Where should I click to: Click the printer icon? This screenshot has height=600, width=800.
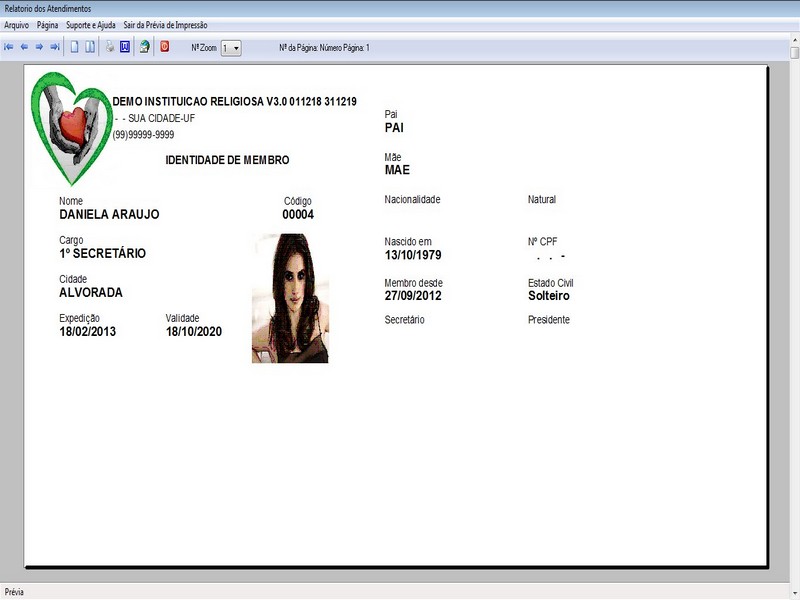(110, 47)
